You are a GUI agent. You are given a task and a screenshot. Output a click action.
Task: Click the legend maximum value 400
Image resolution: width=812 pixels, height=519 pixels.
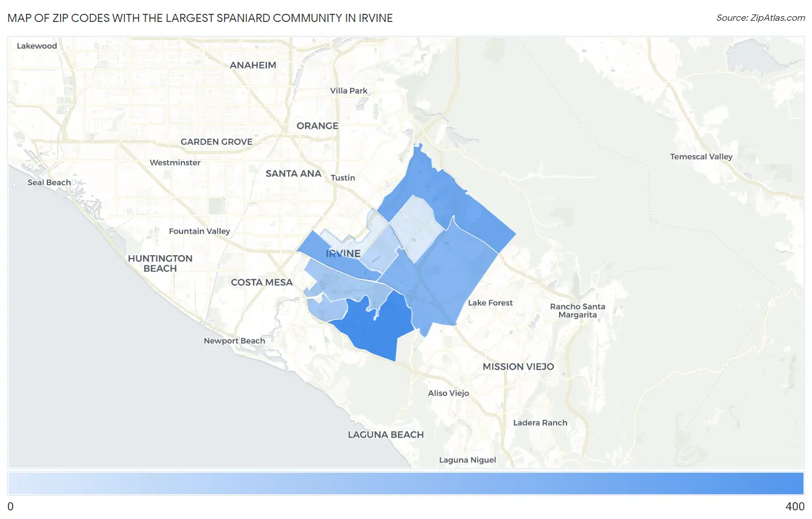[x=795, y=506]
